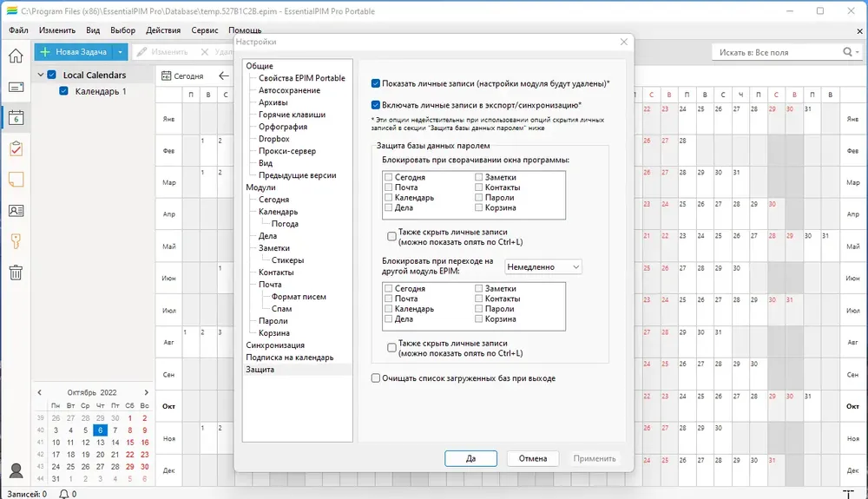The height and width of the screenshot is (499, 868).
Task: Click the Применить button
Action: tap(595, 458)
